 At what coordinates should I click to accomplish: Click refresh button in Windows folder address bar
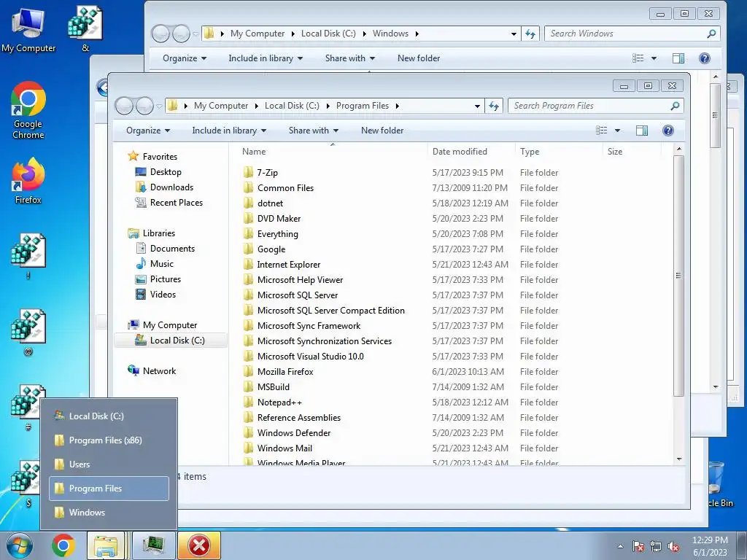tap(530, 34)
